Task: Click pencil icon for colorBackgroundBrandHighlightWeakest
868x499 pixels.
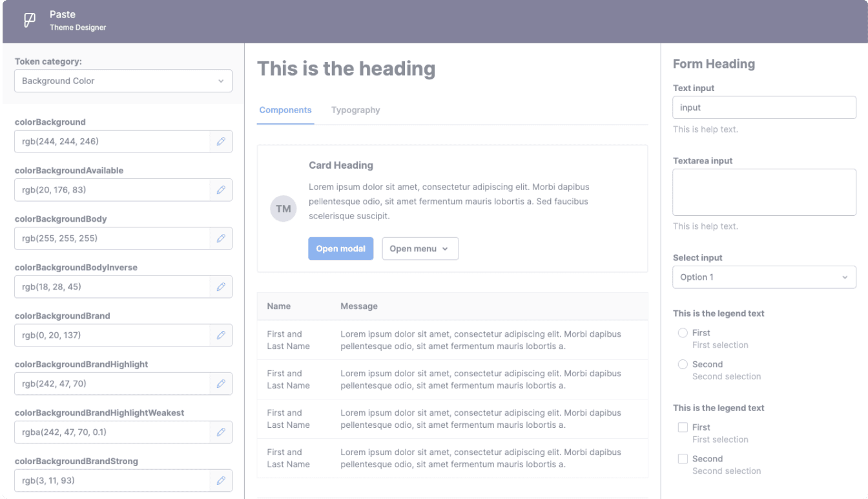Action: coord(221,432)
